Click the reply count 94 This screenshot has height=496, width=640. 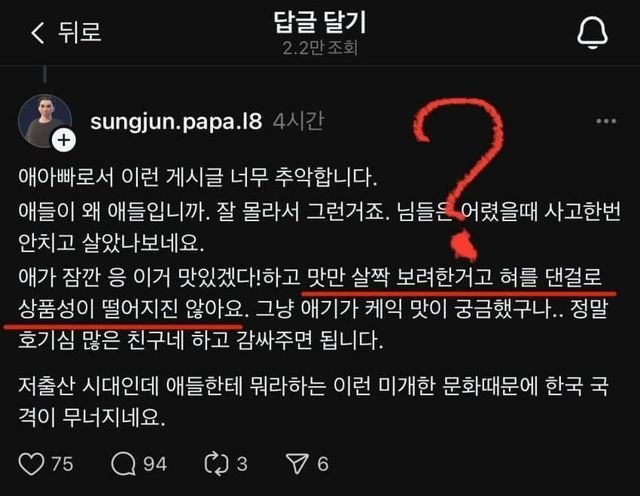(155, 464)
